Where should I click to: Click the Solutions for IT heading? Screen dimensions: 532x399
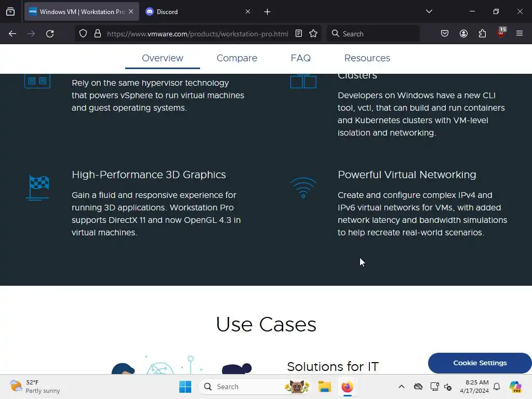tap(332, 366)
